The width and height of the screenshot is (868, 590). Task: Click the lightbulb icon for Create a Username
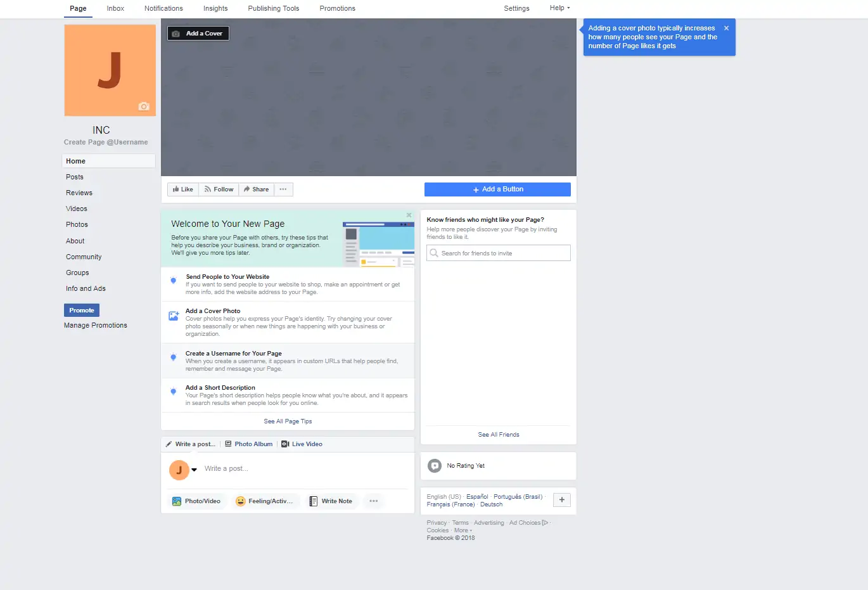[x=173, y=357]
